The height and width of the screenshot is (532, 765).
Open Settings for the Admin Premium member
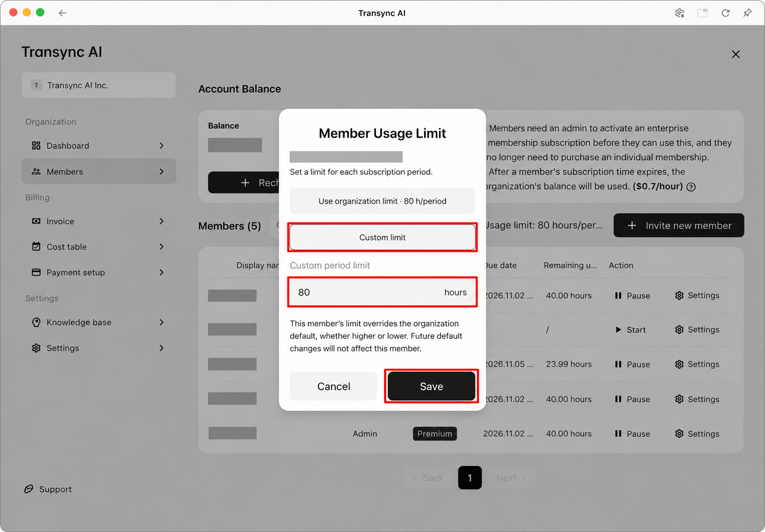(697, 434)
